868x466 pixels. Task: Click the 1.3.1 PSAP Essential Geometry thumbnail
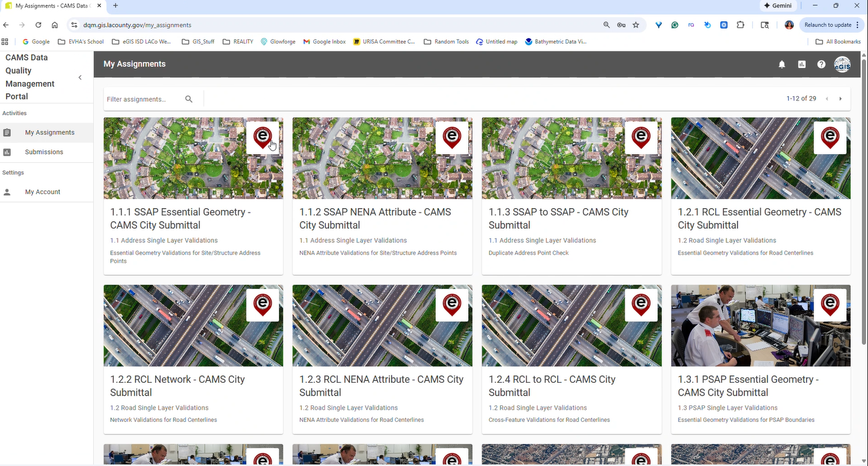click(760, 325)
